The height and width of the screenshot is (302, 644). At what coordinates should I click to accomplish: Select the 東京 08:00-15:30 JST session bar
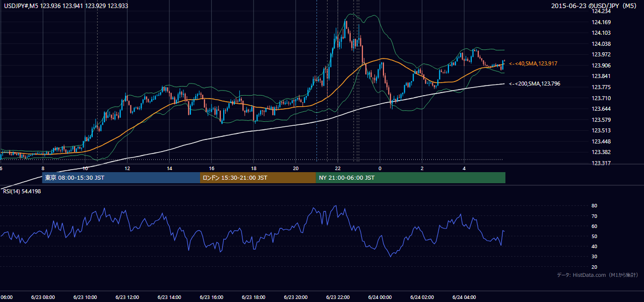pos(121,178)
